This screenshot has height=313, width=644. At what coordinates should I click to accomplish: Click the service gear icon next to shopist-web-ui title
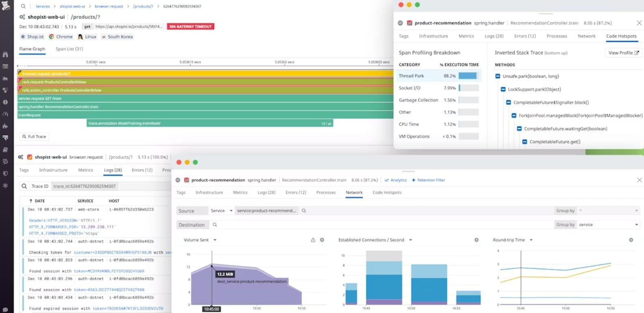(22, 17)
